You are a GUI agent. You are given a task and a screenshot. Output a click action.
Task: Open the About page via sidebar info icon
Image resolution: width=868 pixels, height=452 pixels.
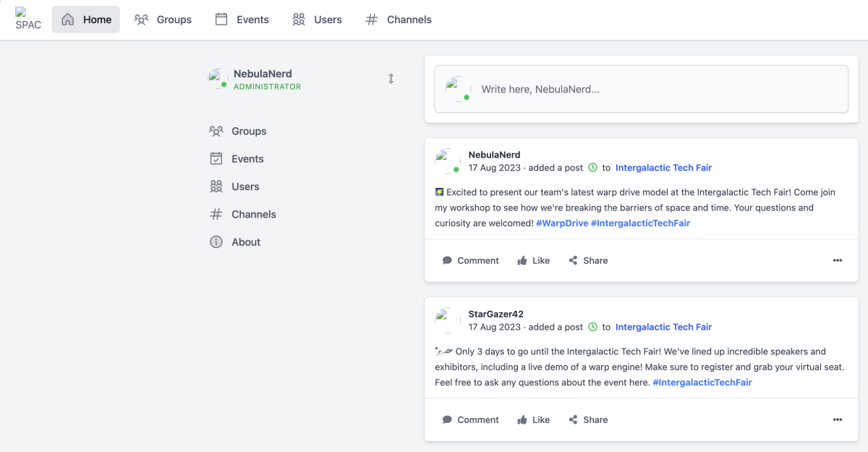pyautogui.click(x=216, y=242)
